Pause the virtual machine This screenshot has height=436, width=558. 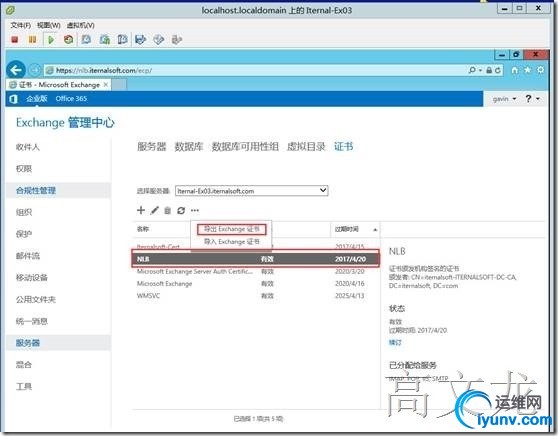point(32,40)
